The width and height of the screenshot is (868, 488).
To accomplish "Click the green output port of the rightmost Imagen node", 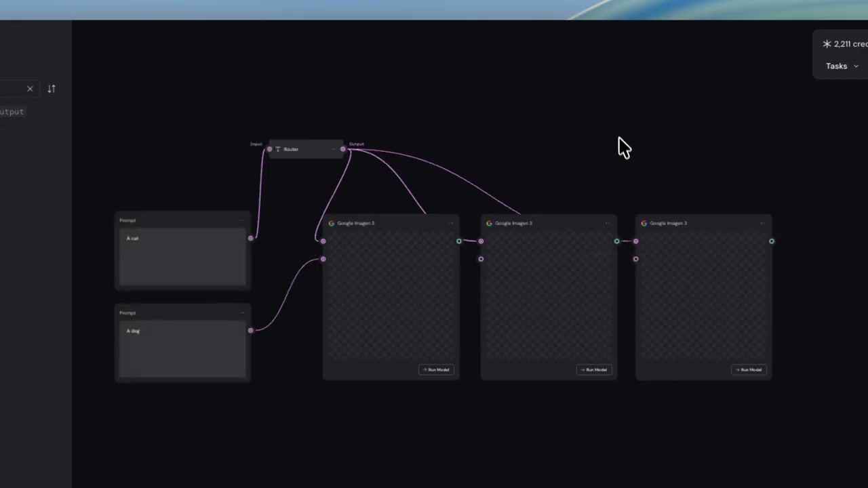I will coord(771,241).
